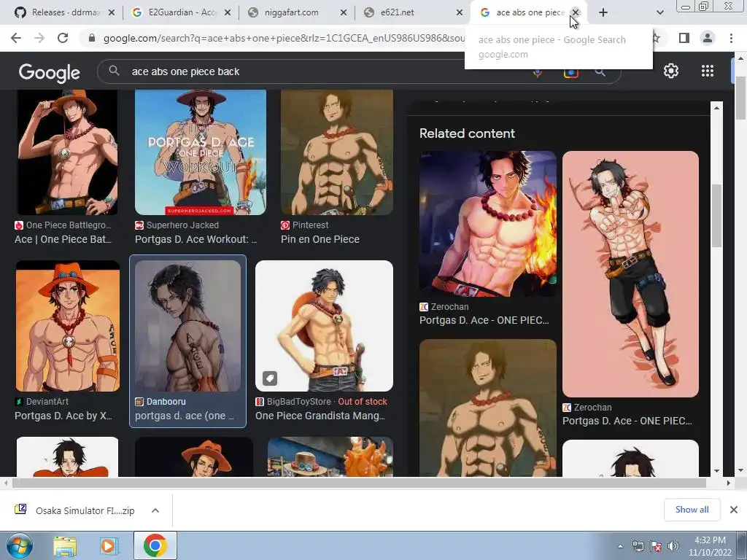
Task: Click Show all downloads button
Action: click(x=692, y=510)
